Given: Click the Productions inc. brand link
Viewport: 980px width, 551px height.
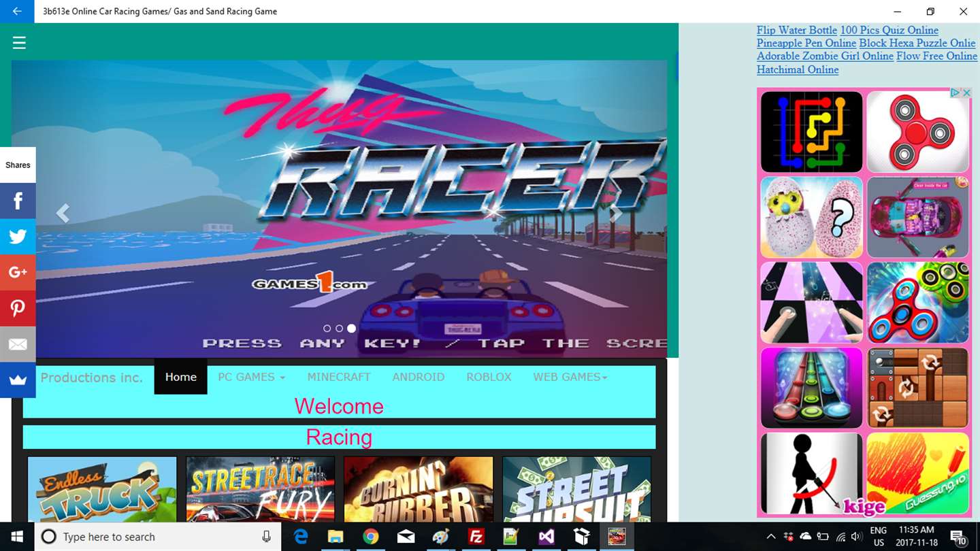Looking at the screenshot, I should pyautogui.click(x=92, y=378).
